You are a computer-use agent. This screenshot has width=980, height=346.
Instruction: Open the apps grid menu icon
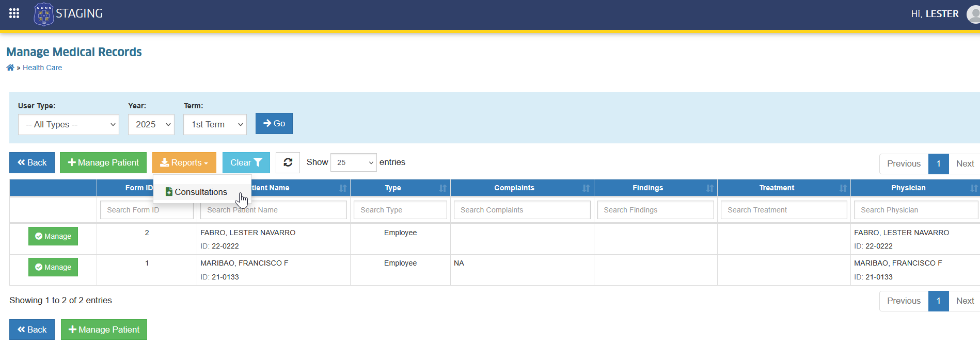14,13
